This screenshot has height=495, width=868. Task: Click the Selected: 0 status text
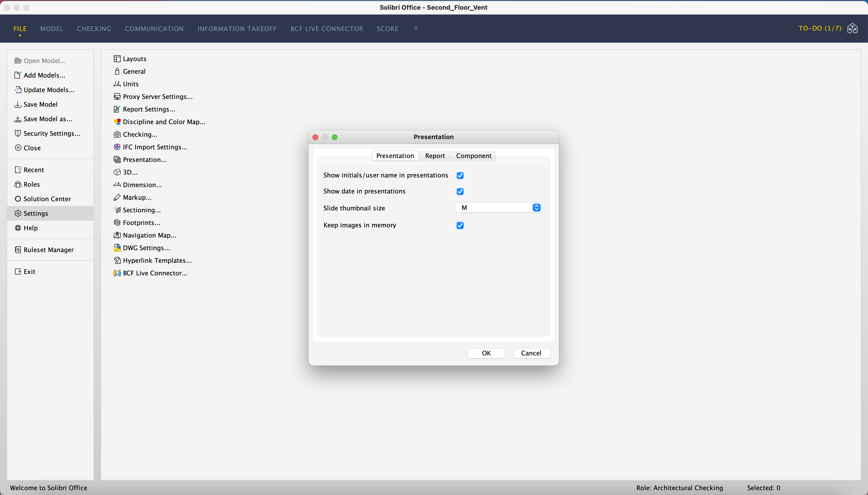point(763,487)
